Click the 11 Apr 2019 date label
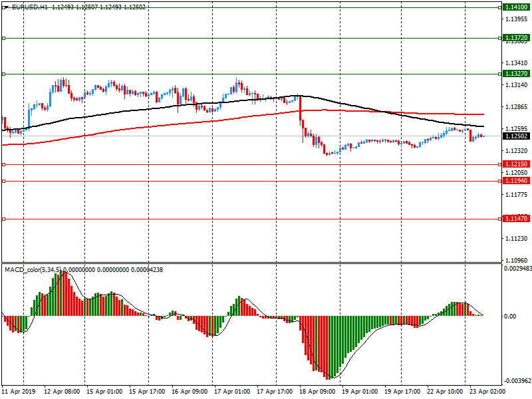Image resolution: width=532 pixels, height=399 pixels. click(x=19, y=392)
